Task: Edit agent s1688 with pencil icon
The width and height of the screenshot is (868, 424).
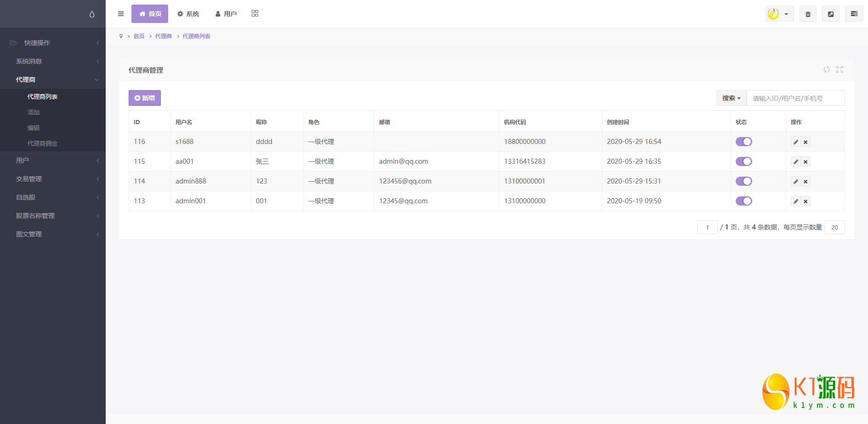Action: pos(796,142)
